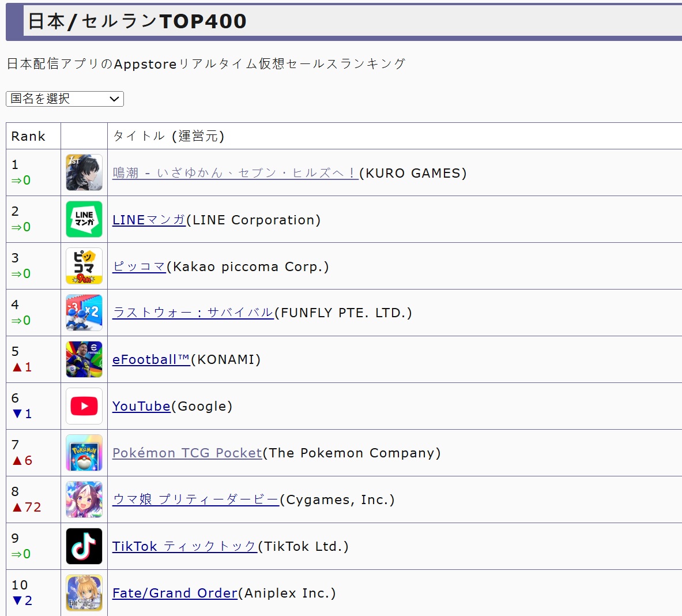The width and height of the screenshot is (682, 616).
Task: Click the (Aniplex Inc.) publisher text
Action: [x=287, y=593]
